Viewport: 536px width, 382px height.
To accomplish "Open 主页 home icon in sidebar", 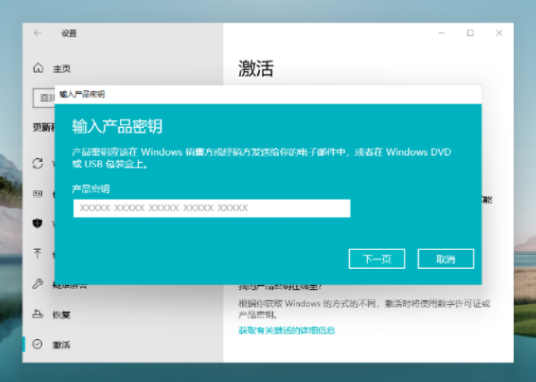I will coord(38,68).
